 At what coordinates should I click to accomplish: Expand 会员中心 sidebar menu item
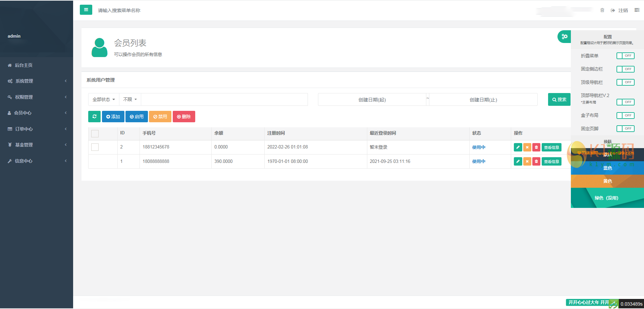coord(37,113)
